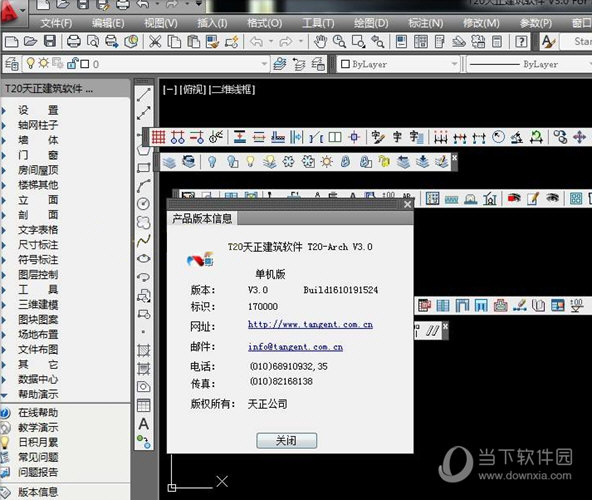Open the 工具(T) menu
The image size is (592, 500).
coord(318,23)
